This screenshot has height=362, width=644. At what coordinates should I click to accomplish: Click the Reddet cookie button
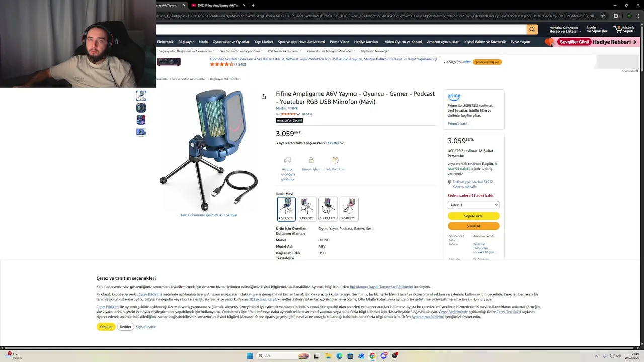[126, 327]
